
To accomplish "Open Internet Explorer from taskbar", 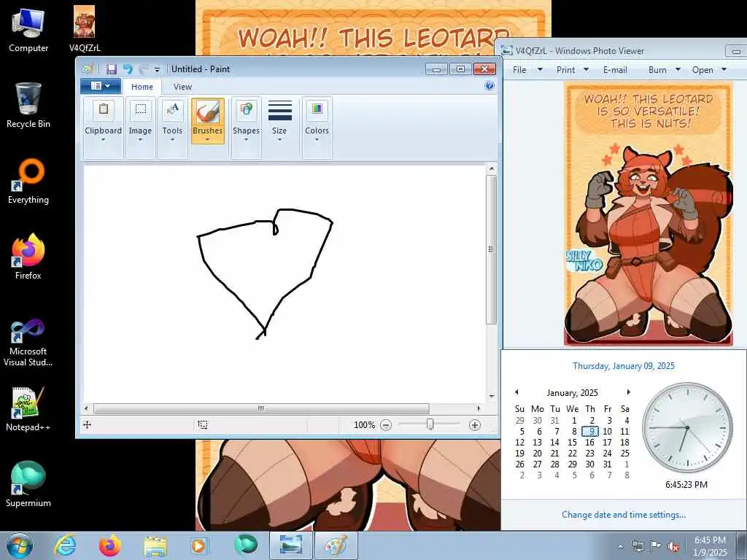I will (65, 545).
